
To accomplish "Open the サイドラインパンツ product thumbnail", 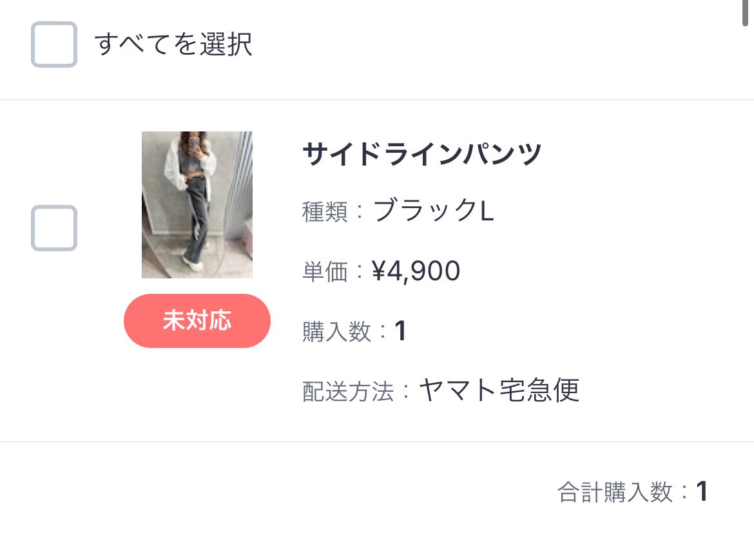I will [197, 205].
